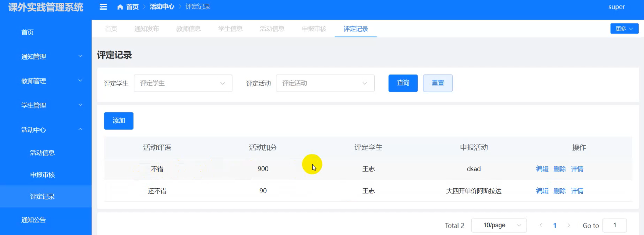Go to next page arrow
Image resolution: width=644 pixels, height=235 pixels.
(x=569, y=226)
